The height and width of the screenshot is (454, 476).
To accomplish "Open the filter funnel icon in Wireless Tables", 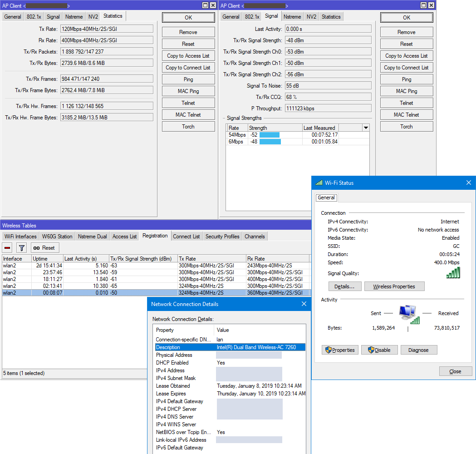I will (x=21, y=248).
